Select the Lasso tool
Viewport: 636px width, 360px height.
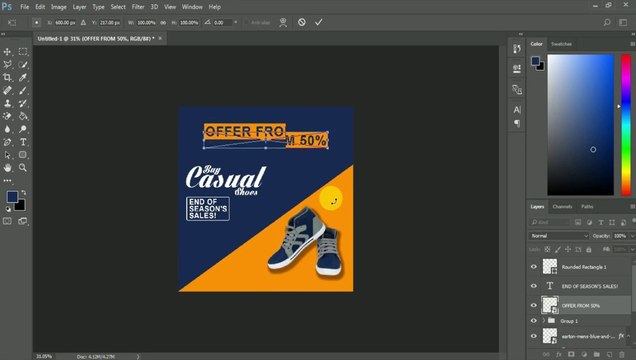7,64
